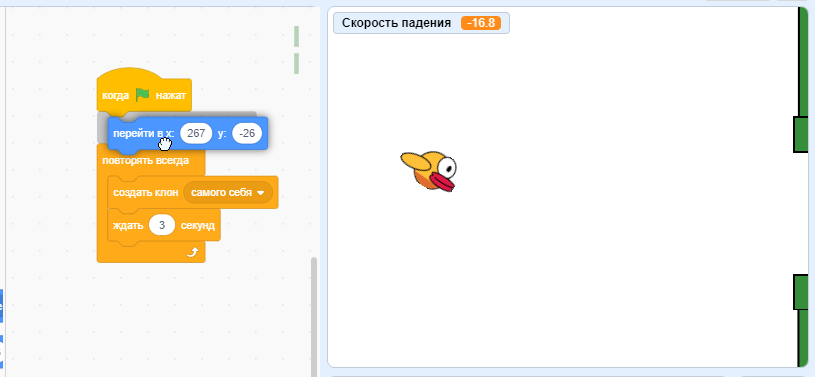This screenshot has height=377, width=815.
Task: Click the "секунд" label on wait block
Action: pos(197,226)
